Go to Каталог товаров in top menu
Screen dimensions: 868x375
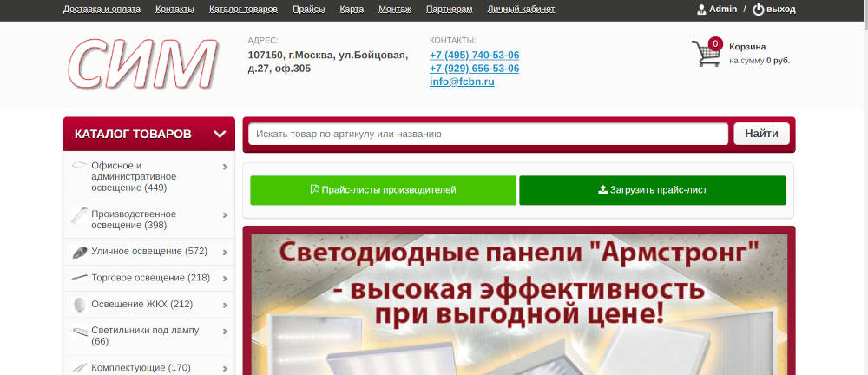coord(244,9)
